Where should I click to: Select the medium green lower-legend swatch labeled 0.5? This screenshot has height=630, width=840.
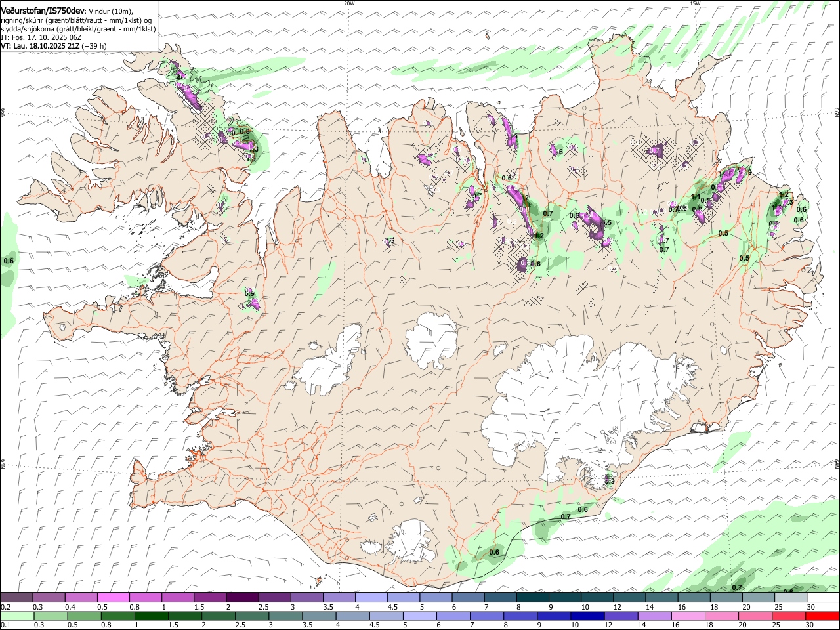click(x=84, y=616)
